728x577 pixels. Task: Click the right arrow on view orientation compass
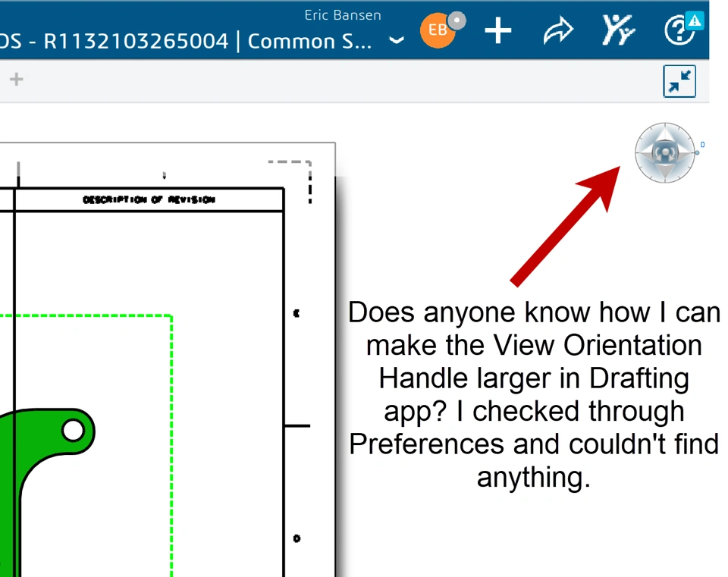click(x=682, y=152)
